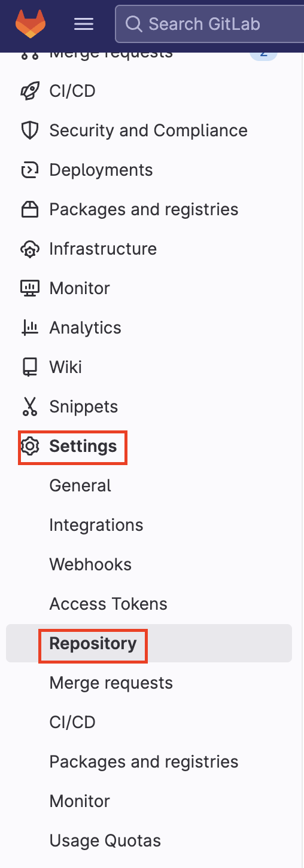Open Usage Quotas page

click(105, 841)
